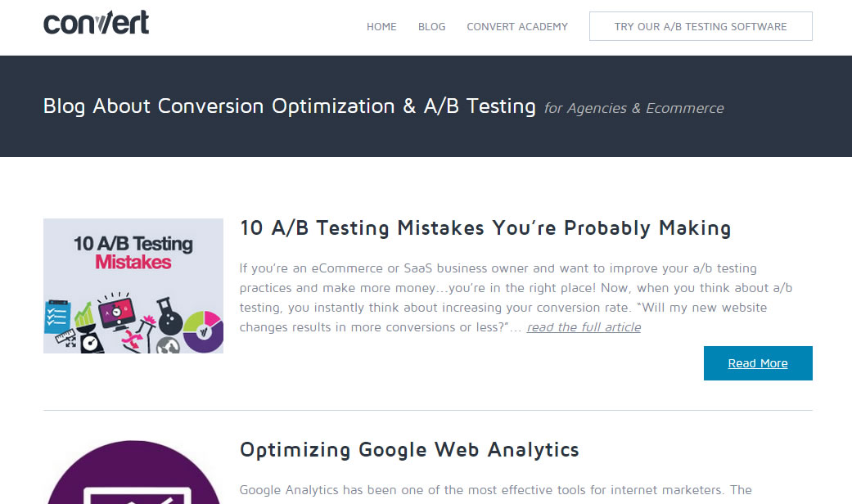
Task: Click the gray globe icon in thumbnail
Action: 169,344
